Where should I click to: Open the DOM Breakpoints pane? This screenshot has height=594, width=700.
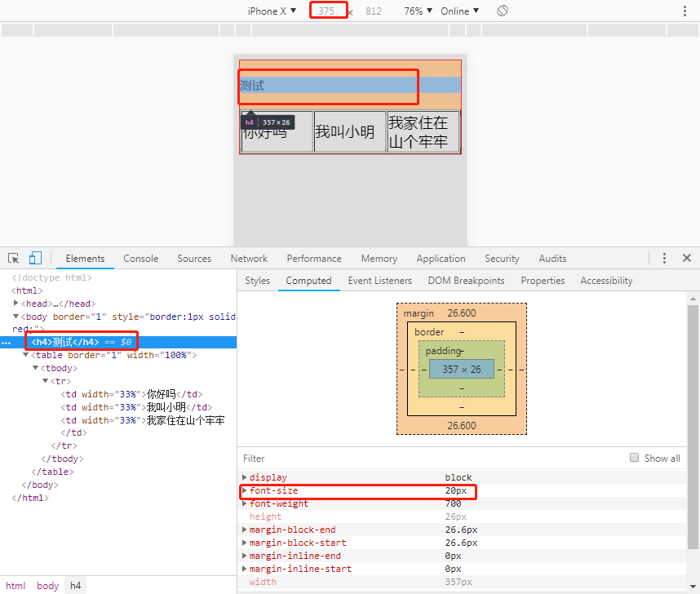tap(466, 281)
